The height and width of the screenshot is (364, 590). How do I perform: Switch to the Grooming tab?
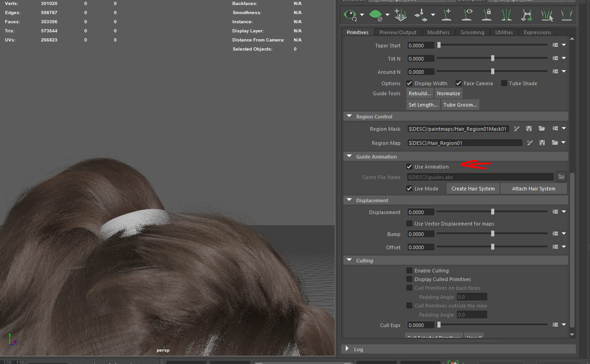[x=472, y=32]
